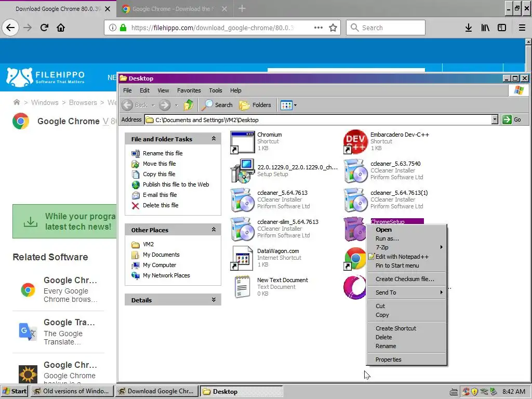
Task: Expand Details panel
Action: pos(214,300)
